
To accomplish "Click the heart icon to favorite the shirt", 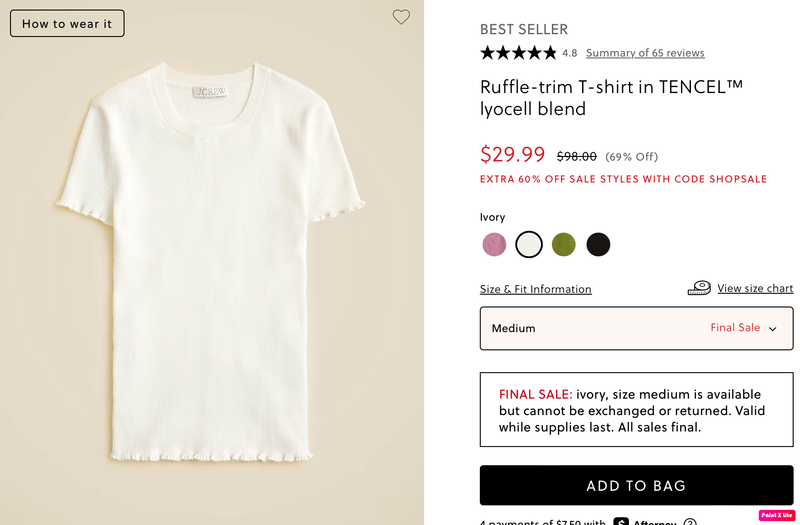I will tap(401, 17).
